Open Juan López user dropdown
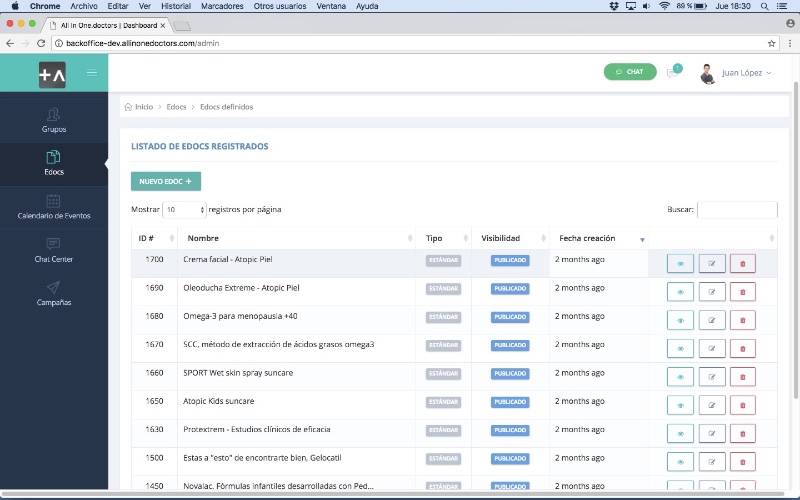Screen dimensions: 800x500 (x=746, y=73)
